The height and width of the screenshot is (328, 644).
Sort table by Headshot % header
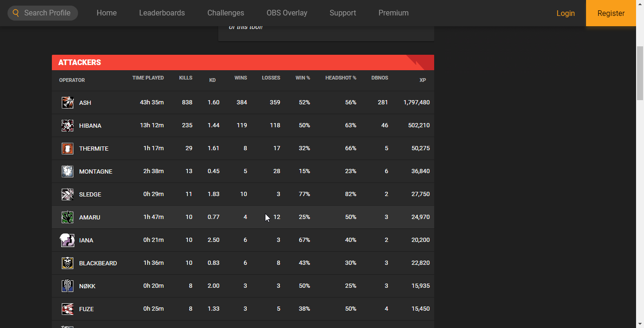click(341, 78)
